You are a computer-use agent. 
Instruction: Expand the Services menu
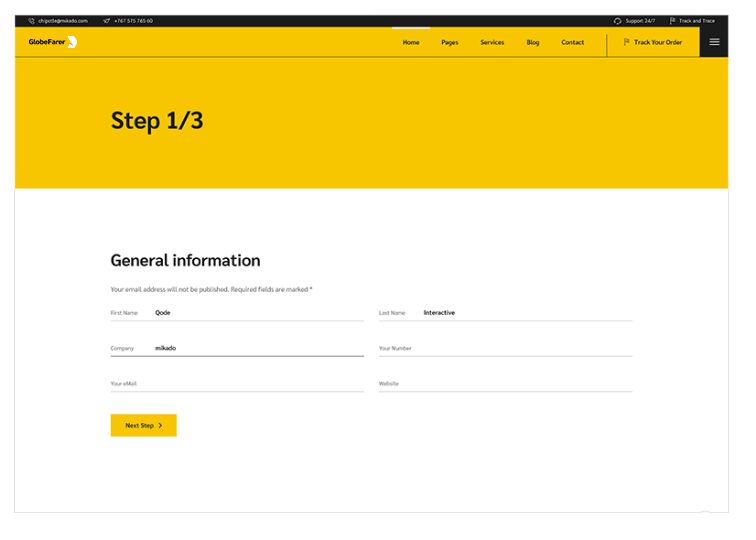click(492, 43)
